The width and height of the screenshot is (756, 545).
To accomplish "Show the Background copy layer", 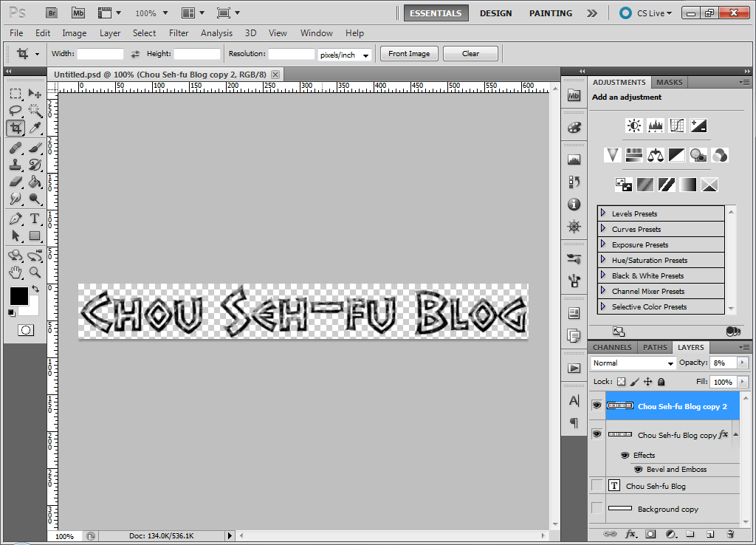I will [x=597, y=508].
